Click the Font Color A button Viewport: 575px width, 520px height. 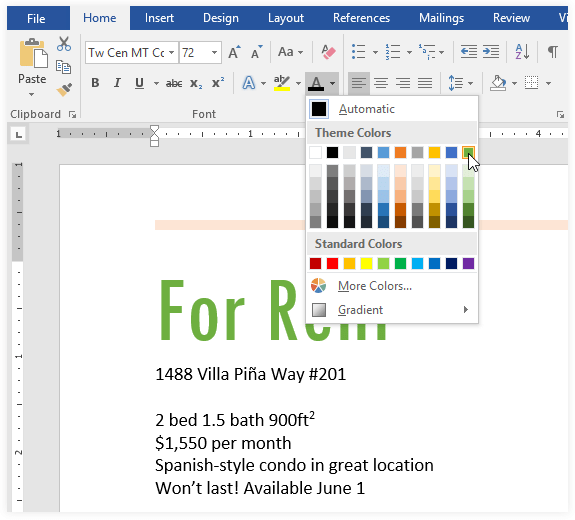click(x=316, y=83)
